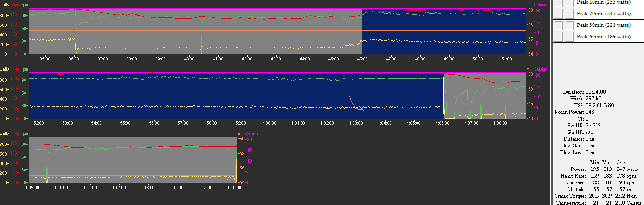
Task: Check the second box next to Peak 60min
Action: [569, 37]
